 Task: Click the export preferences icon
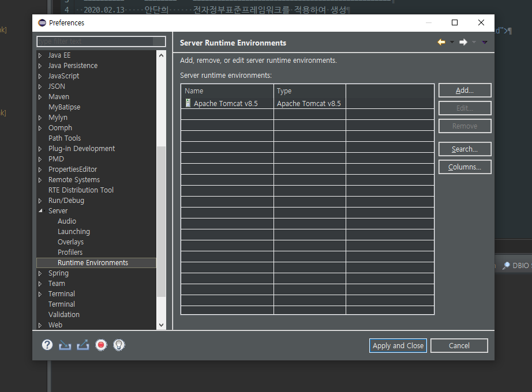(x=83, y=345)
